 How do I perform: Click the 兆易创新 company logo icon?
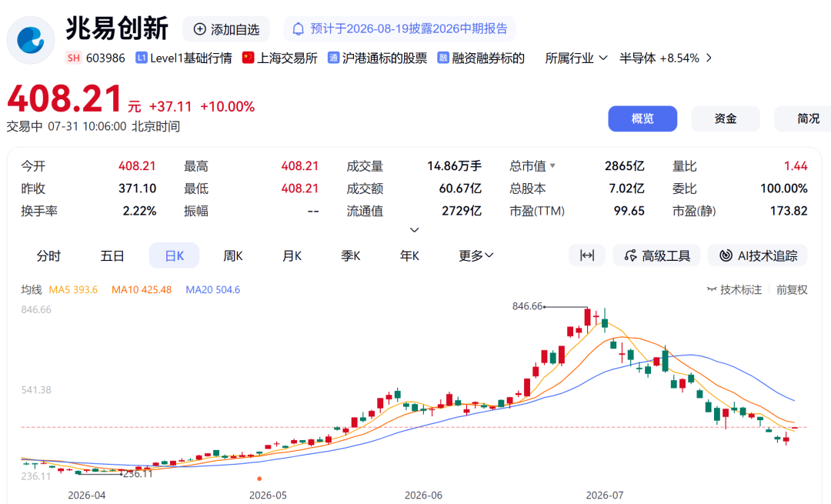click(x=30, y=40)
